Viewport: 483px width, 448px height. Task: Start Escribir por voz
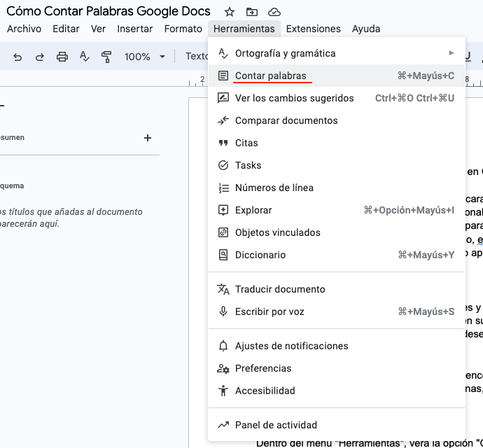pos(337,311)
